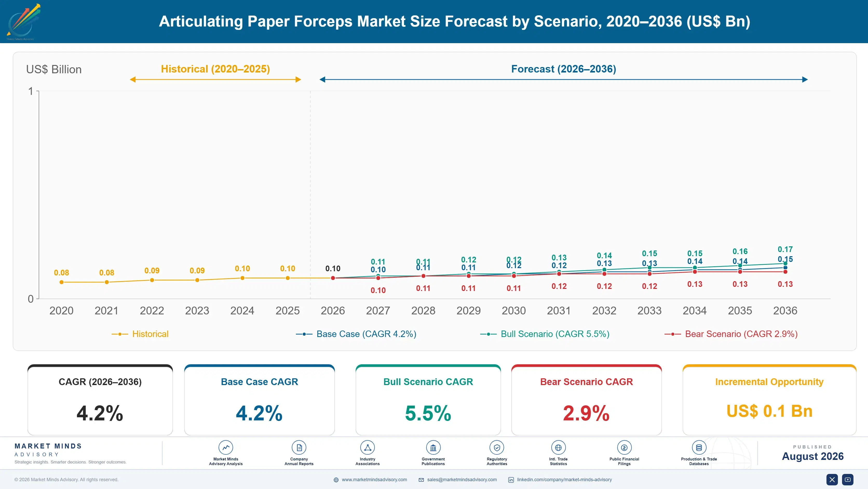The image size is (868, 489).
Task: Click the Bull Scenario CAGR 5.5% card
Action: point(428,400)
